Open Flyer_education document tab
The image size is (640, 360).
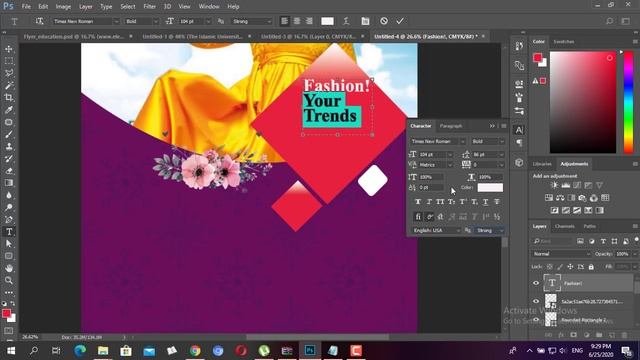73,36
